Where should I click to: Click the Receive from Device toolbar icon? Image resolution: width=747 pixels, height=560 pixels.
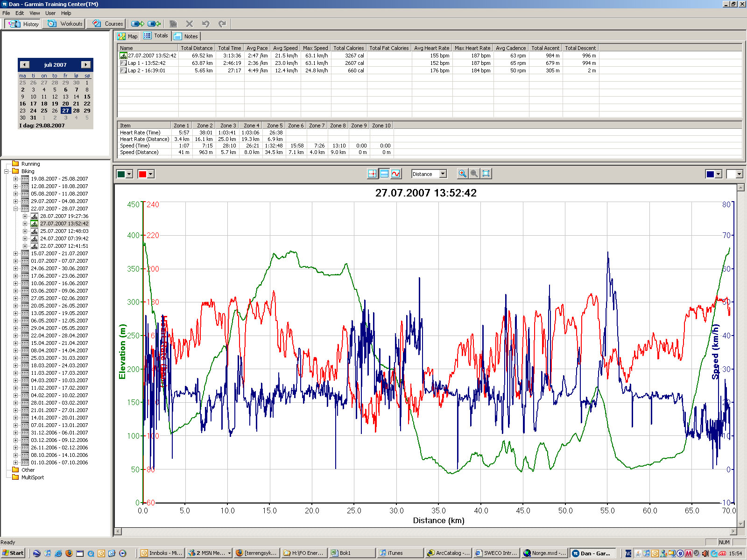tap(154, 24)
